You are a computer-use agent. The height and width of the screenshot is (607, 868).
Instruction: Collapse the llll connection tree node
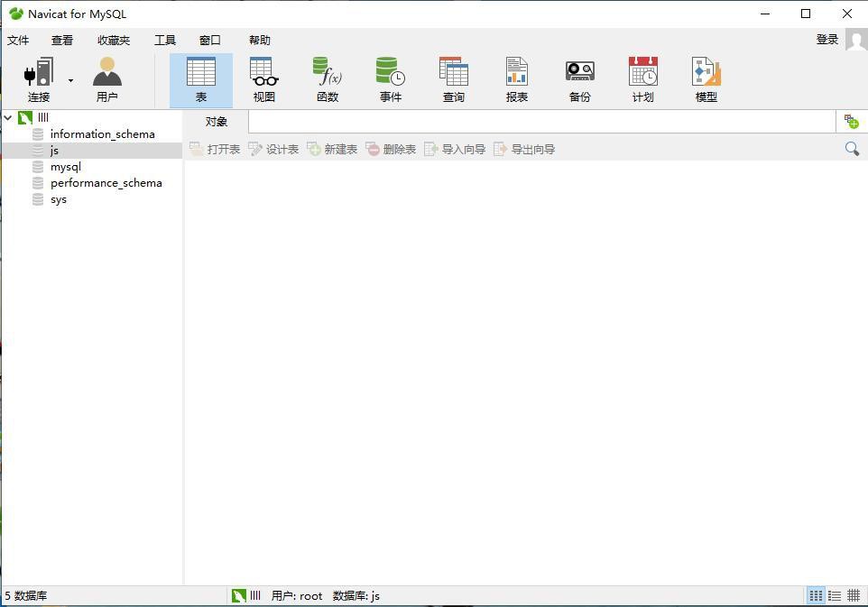[8, 117]
